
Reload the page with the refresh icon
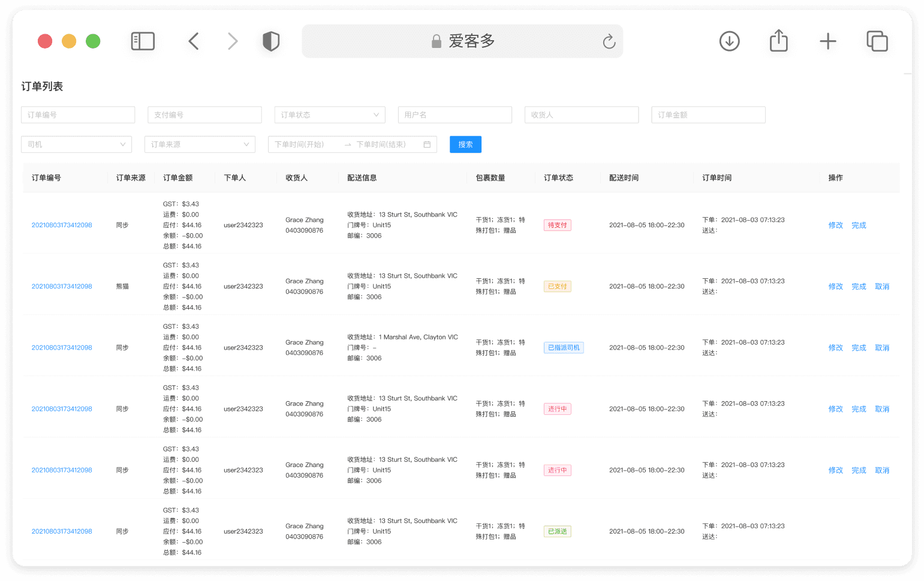click(609, 41)
